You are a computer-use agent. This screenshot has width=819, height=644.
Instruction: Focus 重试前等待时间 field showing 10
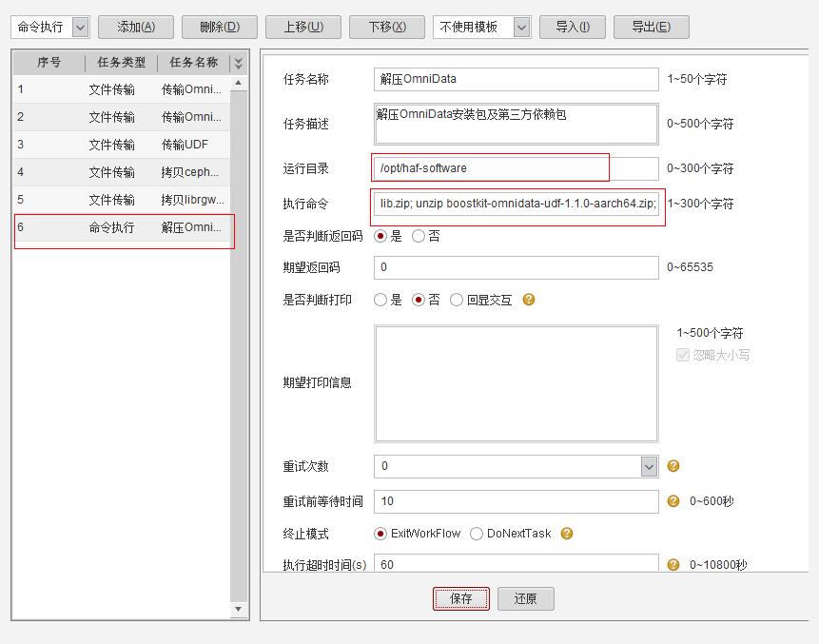[517, 501]
